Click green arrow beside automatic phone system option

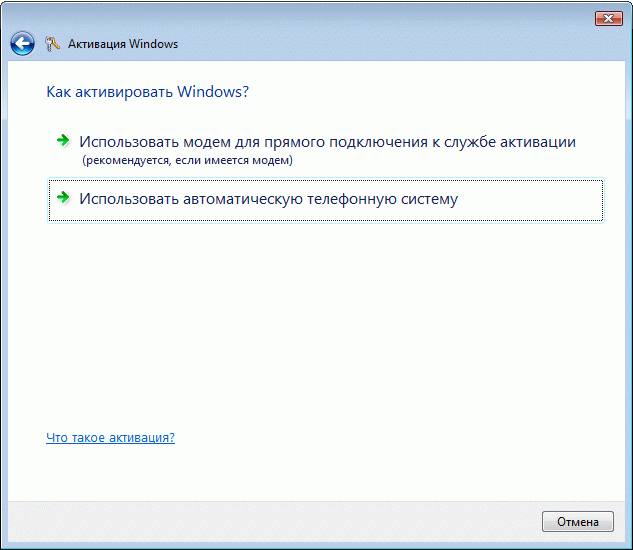63,198
